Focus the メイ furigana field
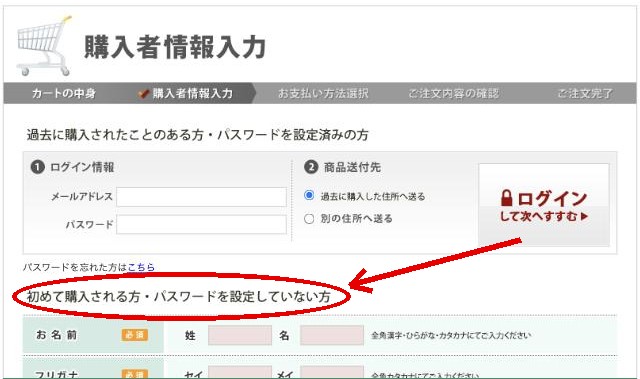The height and width of the screenshot is (379, 640). (332, 372)
